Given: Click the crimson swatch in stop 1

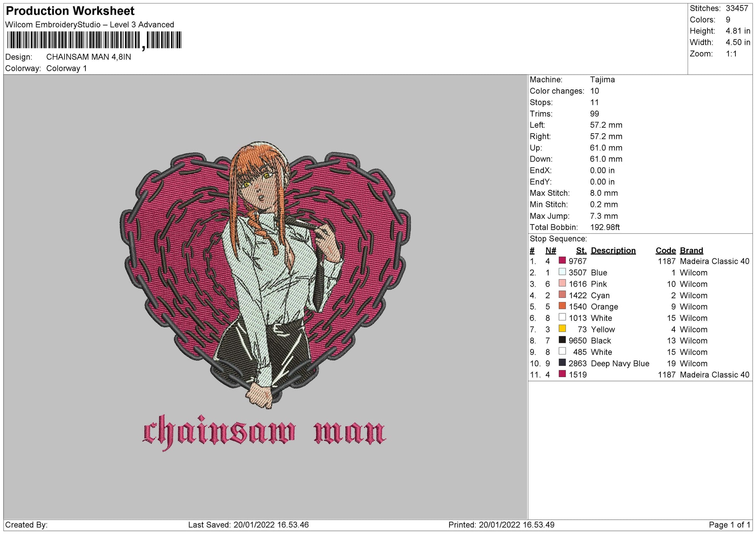Looking at the screenshot, I should [562, 261].
